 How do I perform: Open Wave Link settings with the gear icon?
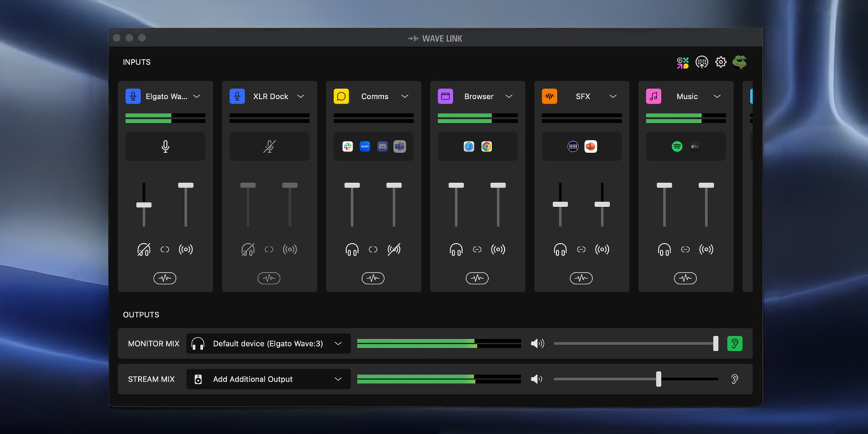click(721, 62)
